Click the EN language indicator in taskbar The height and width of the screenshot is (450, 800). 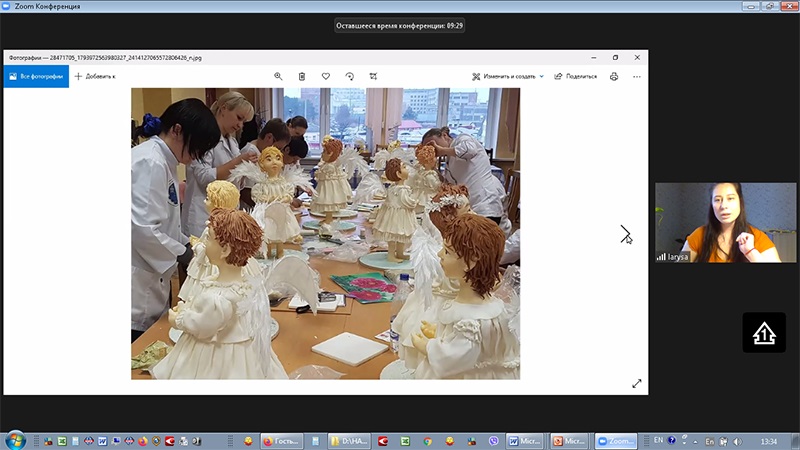(x=658, y=440)
